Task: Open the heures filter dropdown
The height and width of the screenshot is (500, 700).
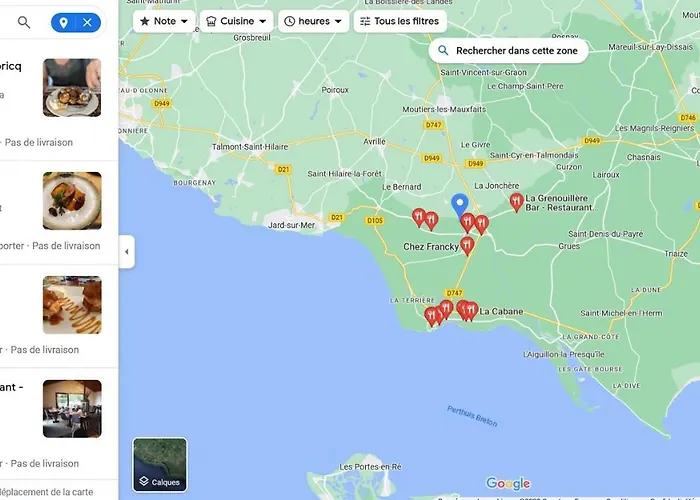Action: click(313, 21)
